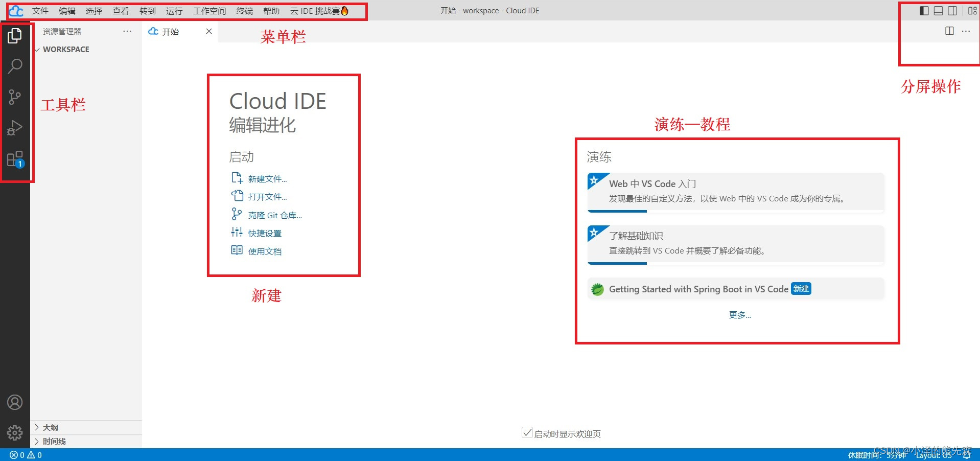Toggle the bottom panel visibility
This screenshot has width=980, height=461.
(x=939, y=11)
